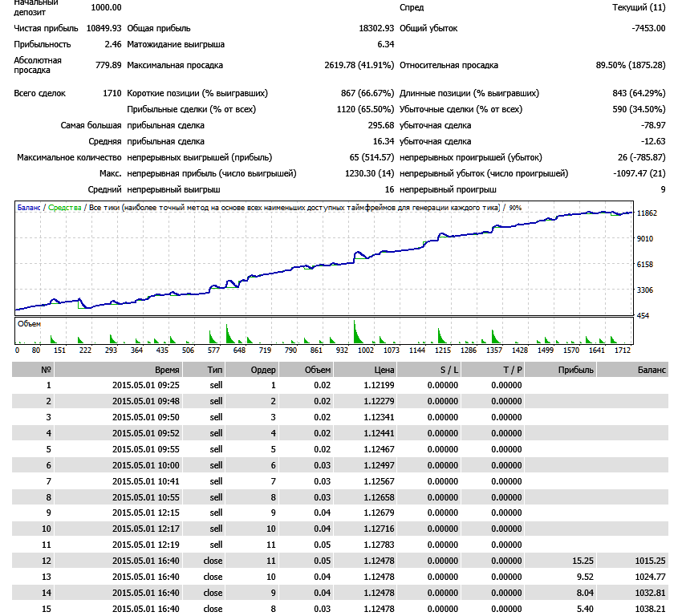Click maximal drawdown value 2619.78 (41.91%)
The image size is (678, 616).
click(359, 65)
